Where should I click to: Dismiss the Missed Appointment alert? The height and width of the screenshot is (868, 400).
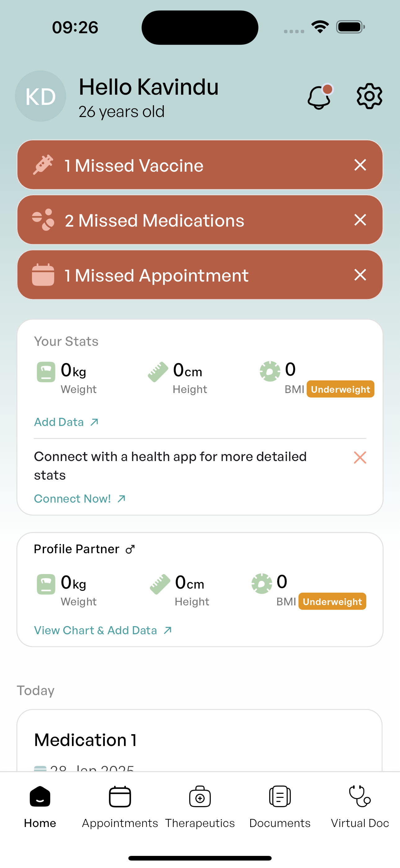click(360, 275)
